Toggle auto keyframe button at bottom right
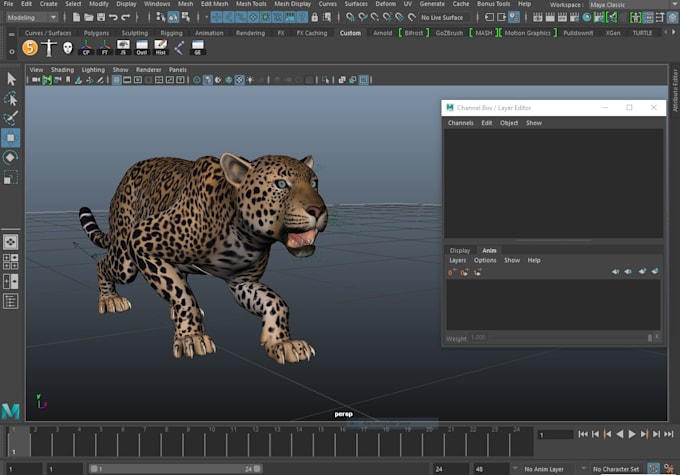Screen dimensions: 680x475 pos(653,468)
